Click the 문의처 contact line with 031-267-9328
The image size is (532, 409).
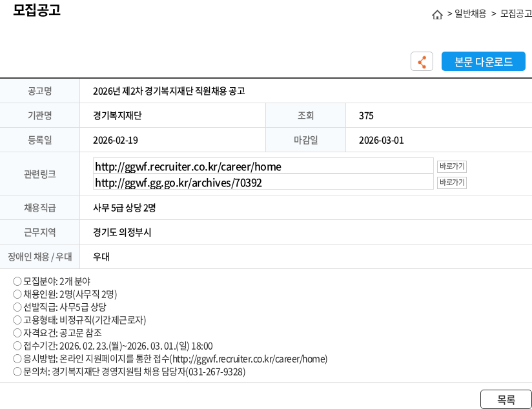coord(129,372)
